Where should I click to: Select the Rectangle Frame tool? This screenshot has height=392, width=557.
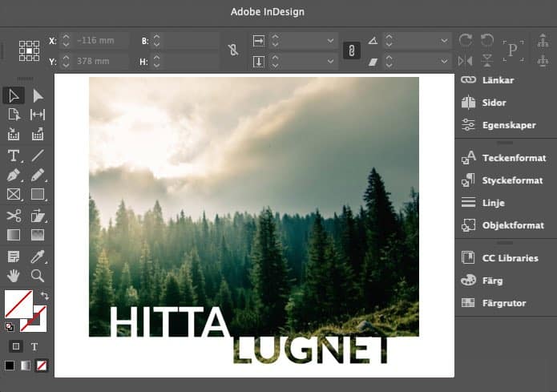[x=14, y=195]
